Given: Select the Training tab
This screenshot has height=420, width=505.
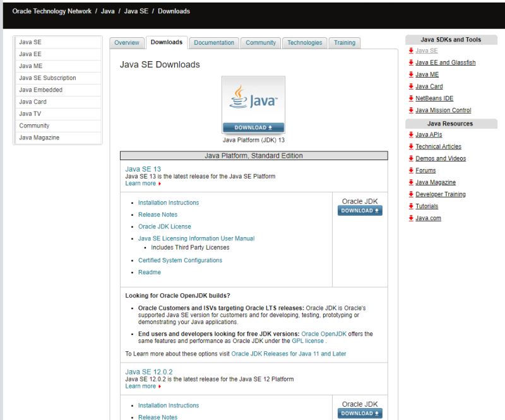Looking at the screenshot, I should [x=344, y=43].
